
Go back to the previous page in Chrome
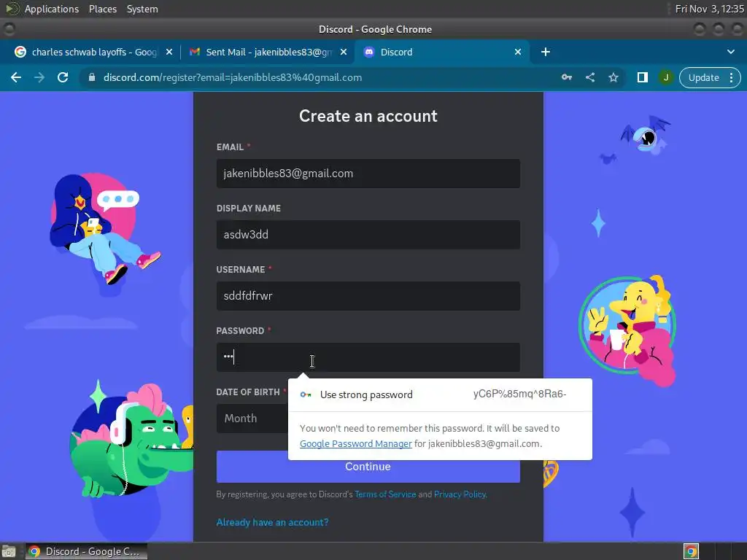tap(16, 77)
